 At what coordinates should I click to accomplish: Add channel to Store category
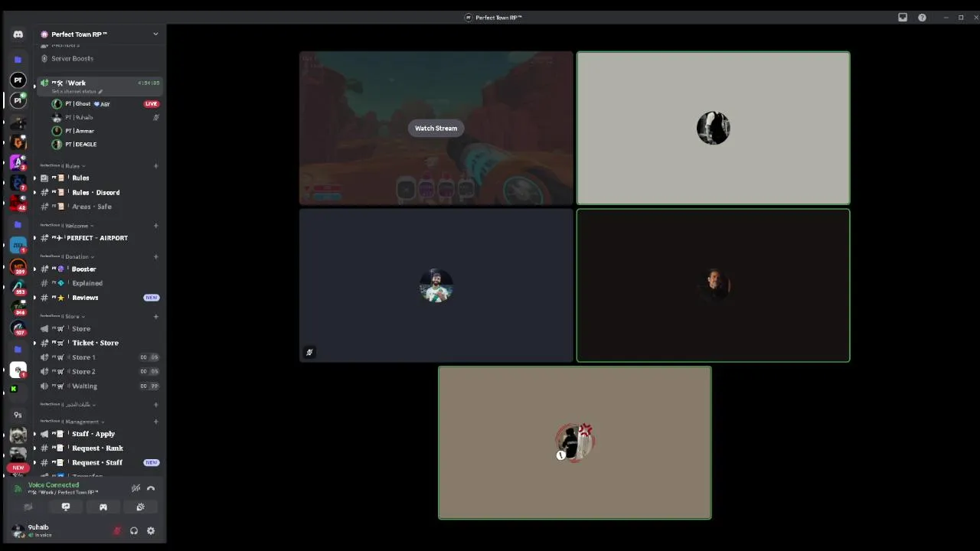point(155,316)
